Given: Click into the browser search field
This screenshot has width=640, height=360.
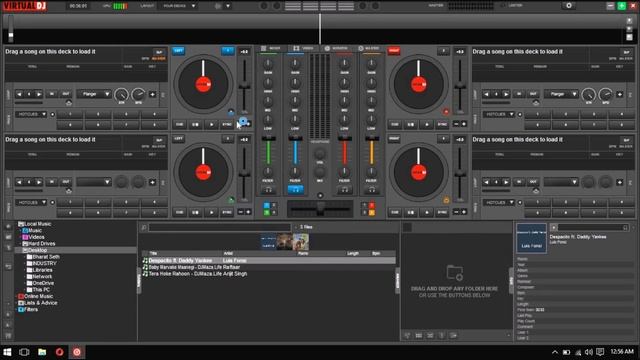Looking at the screenshot, I should tap(220, 228).
